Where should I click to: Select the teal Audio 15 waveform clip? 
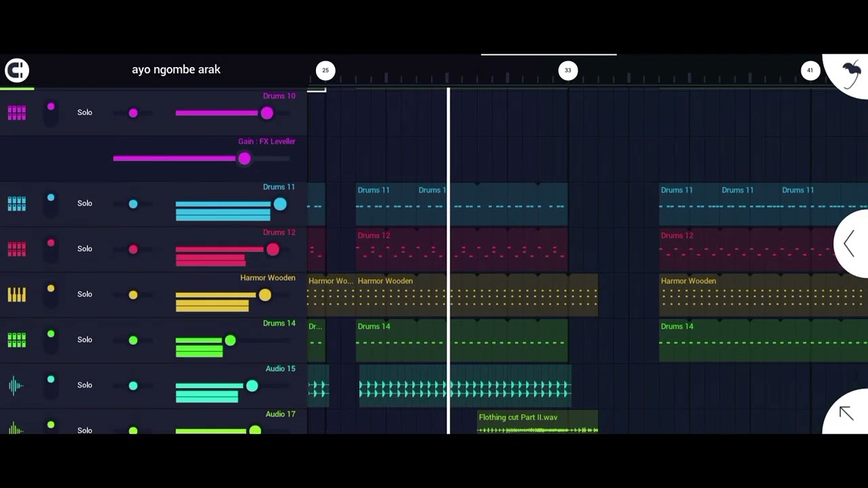pyautogui.click(x=465, y=386)
